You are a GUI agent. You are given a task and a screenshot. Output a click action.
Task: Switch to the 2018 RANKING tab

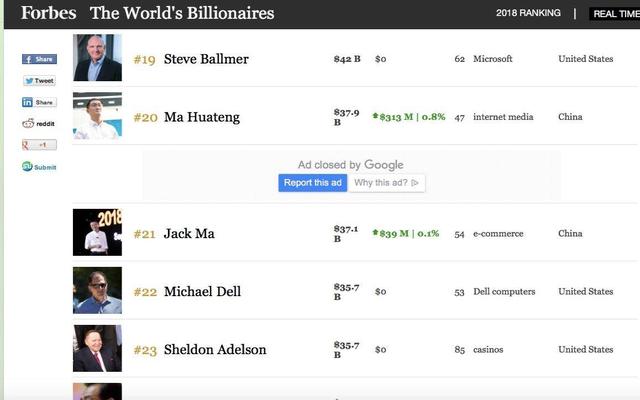point(529,13)
